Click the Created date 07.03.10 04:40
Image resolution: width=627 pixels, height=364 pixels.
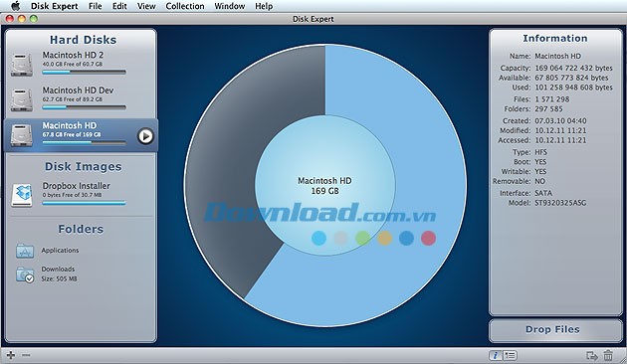coord(560,120)
